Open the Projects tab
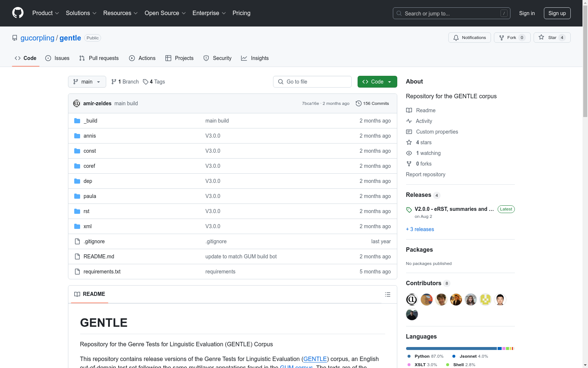Screen dimensions: 588x368 click(x=179, y=58)
